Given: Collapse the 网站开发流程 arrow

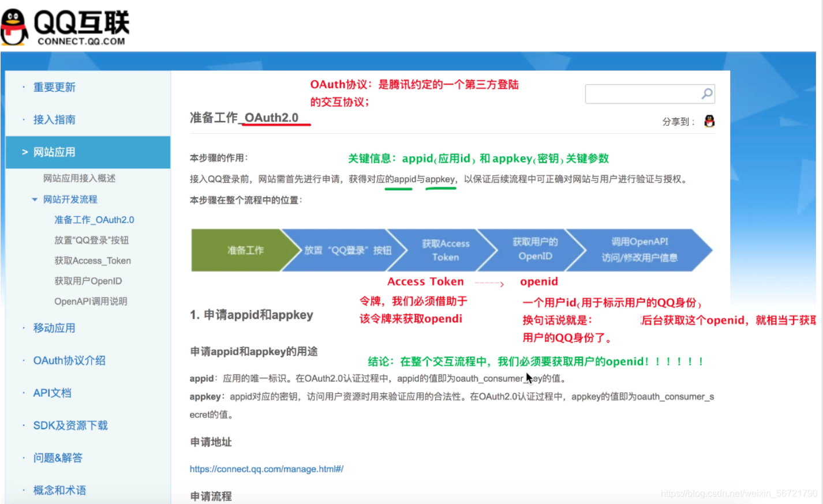Looking at the screenshot, I should [x=35, y=200].
